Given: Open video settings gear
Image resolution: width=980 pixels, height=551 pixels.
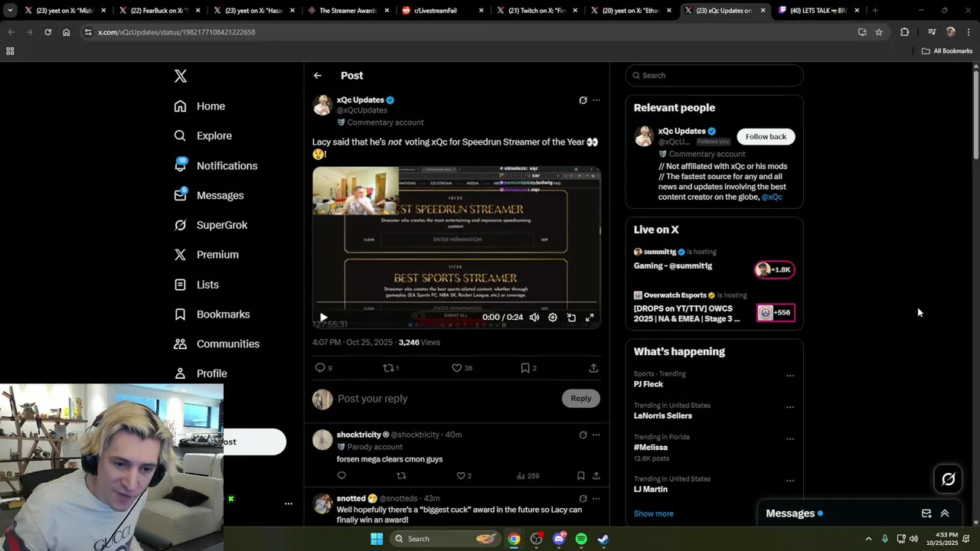Looking at the screenshot, I should click(553, 318).
